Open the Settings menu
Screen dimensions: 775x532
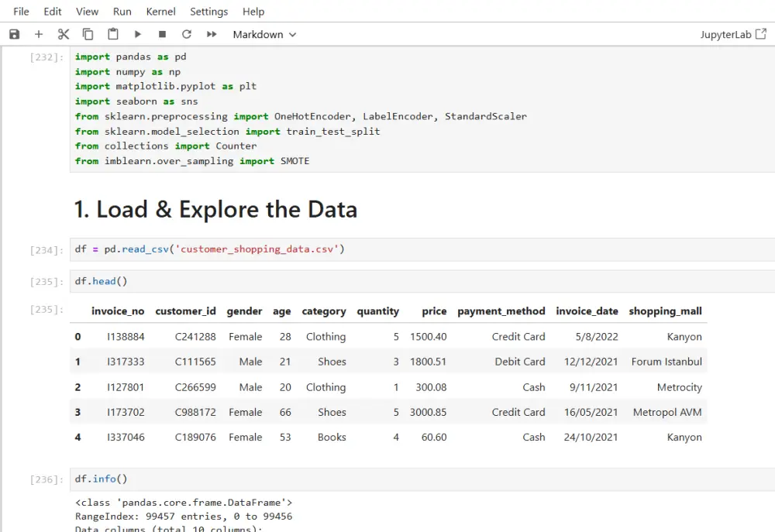click(208, 12)
